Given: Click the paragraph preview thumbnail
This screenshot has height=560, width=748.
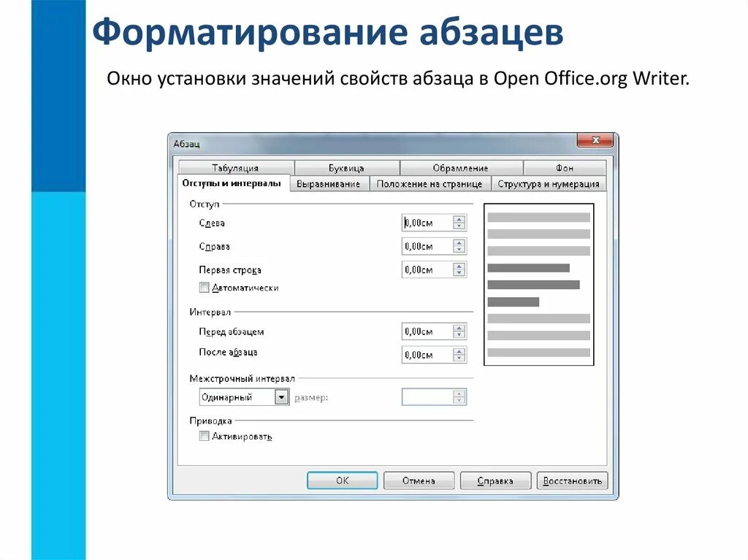Looking at the screenshot, I should [x=539, y=284].
